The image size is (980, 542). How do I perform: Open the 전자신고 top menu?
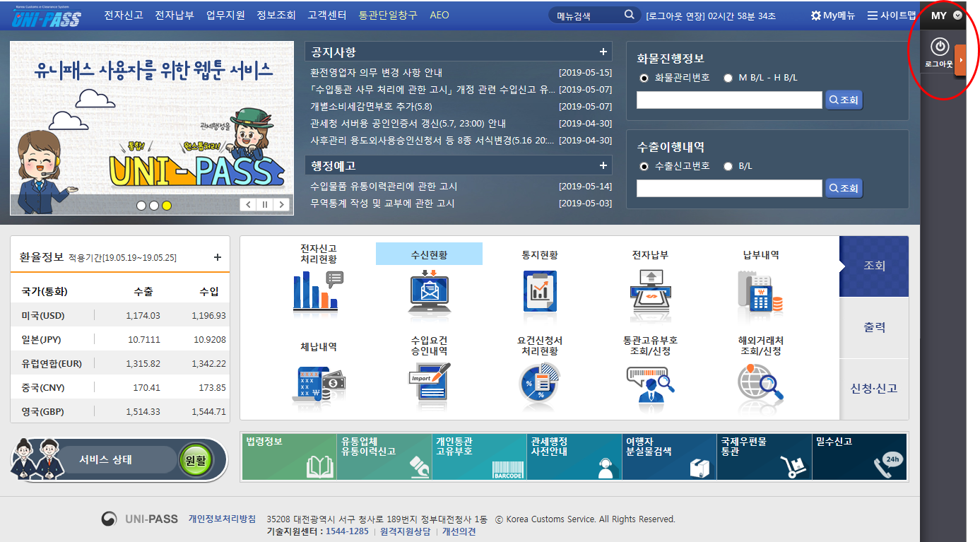coord(123,15)
